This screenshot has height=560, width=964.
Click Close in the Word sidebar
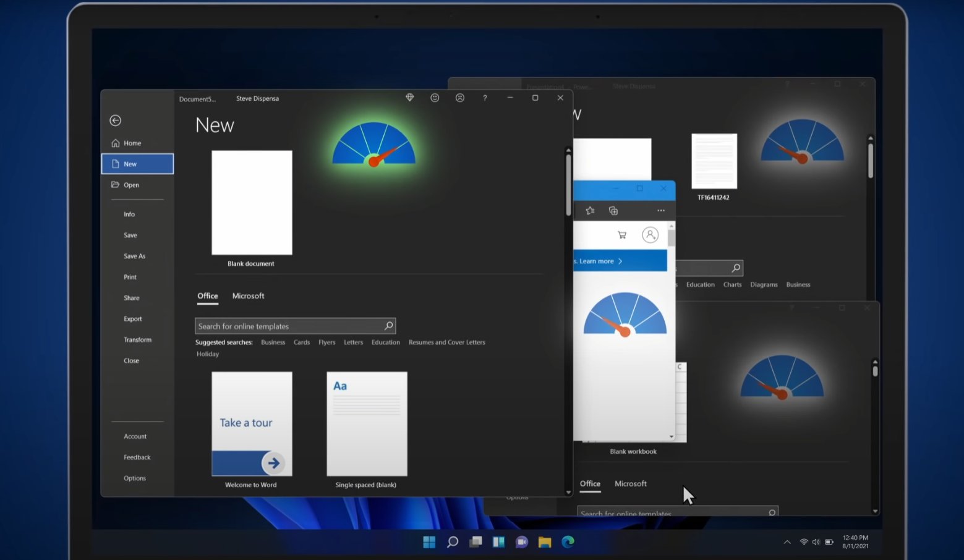tap(131, 361)
